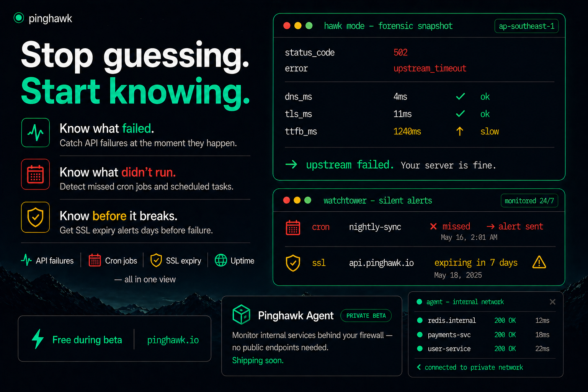Click the shield icon next to SSL expiry
The image size is (588, 392).
click(156, 260)
